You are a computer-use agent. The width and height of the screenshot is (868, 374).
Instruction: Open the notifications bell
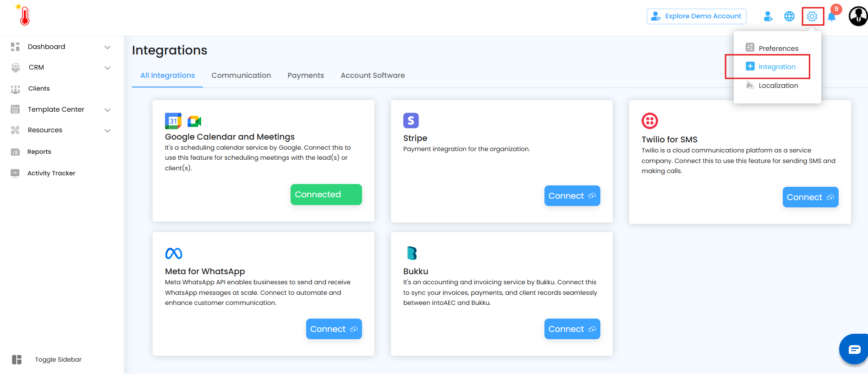(832, 17)
